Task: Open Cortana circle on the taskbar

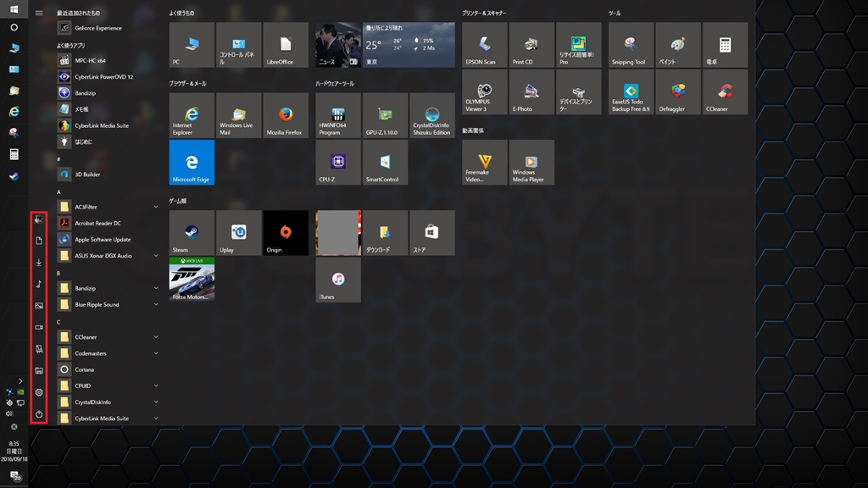Action: [x=14, y=27]
